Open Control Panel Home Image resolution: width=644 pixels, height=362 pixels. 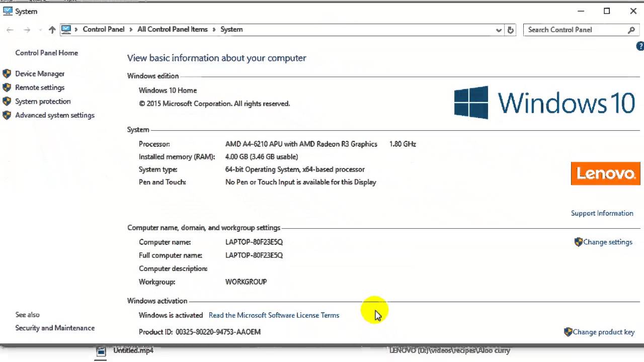click(47, 53)
